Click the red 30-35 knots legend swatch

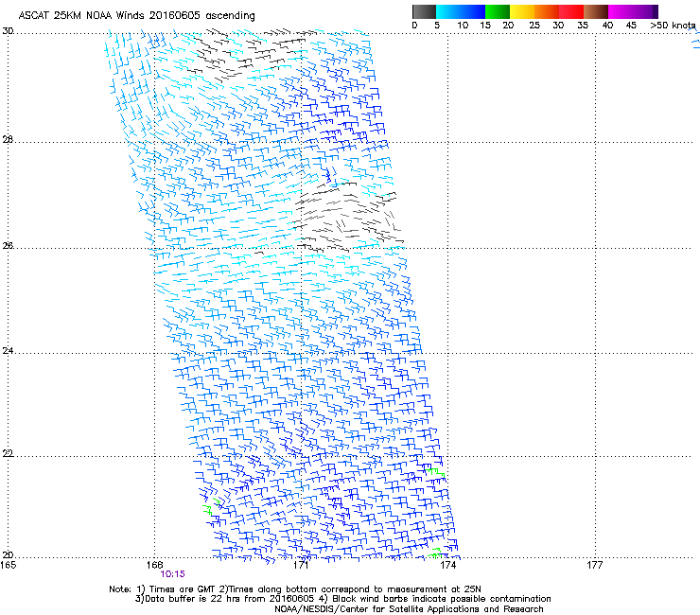click(571, 11)
